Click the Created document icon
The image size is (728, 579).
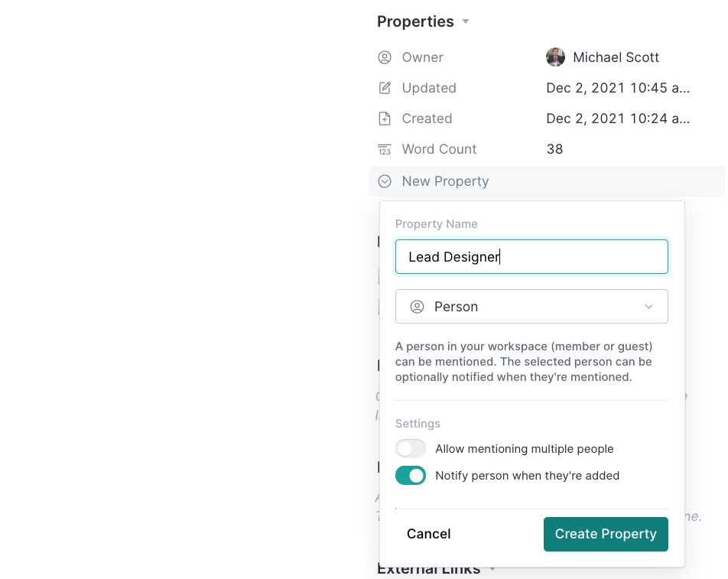[x=385, y=119]
